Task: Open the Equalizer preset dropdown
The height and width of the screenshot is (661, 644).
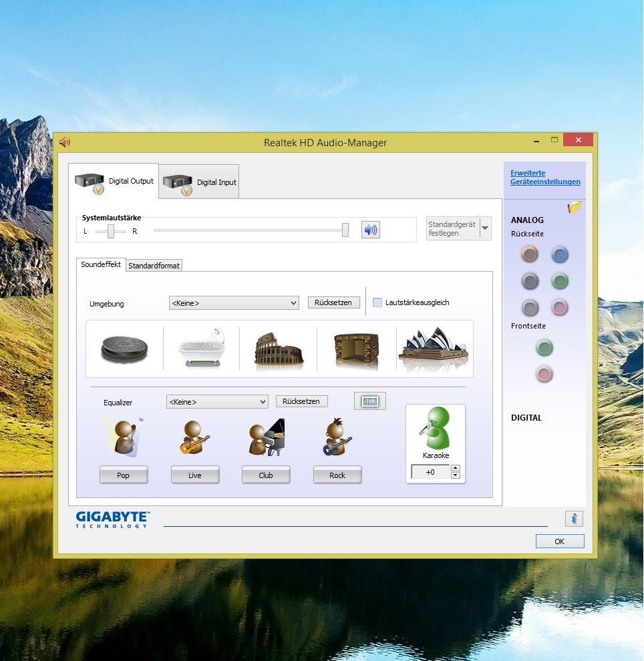Action: pos(216,402)
